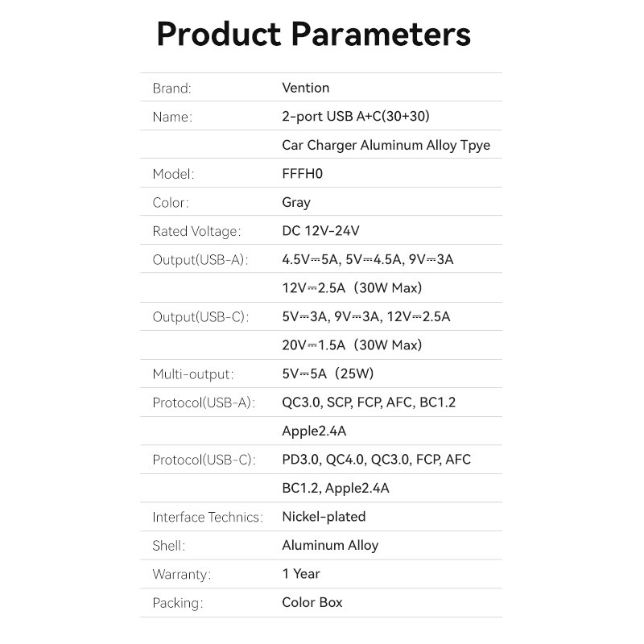This screenshot has width=644, height=644.
Task: Click the "Protocol(USB-A):" label
Action: [x=203, y=402]
